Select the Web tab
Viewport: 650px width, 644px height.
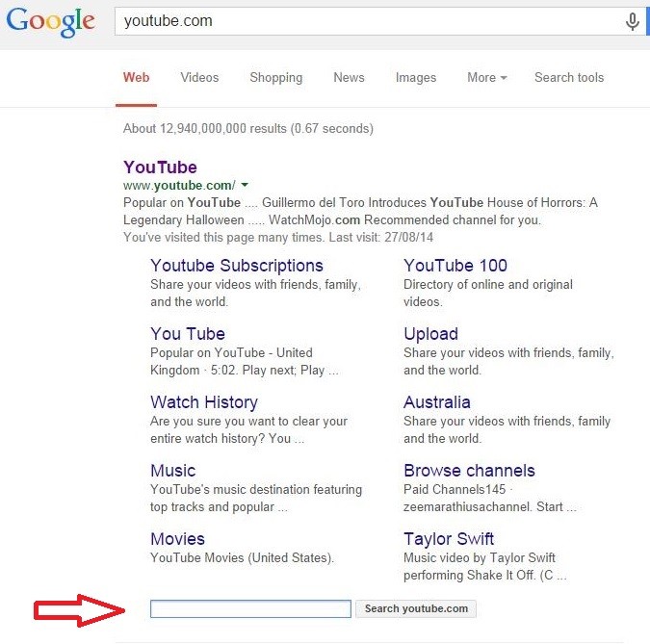point(136,78)
